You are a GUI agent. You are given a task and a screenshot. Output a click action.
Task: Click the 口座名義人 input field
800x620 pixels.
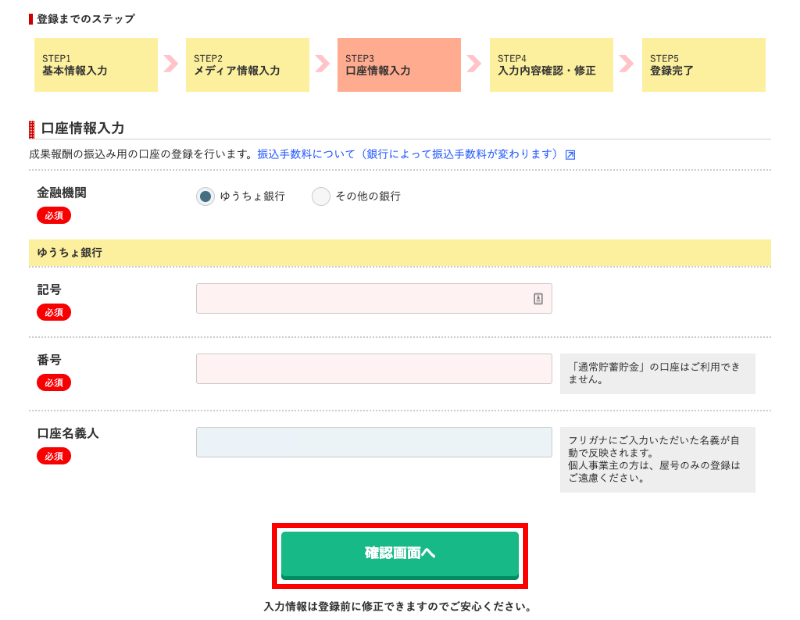tap(374, 442)
